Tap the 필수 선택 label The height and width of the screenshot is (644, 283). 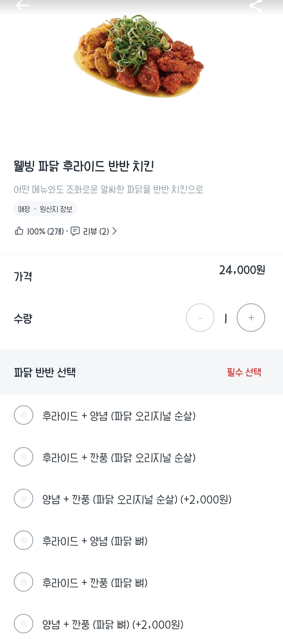[x=244, y=372]
